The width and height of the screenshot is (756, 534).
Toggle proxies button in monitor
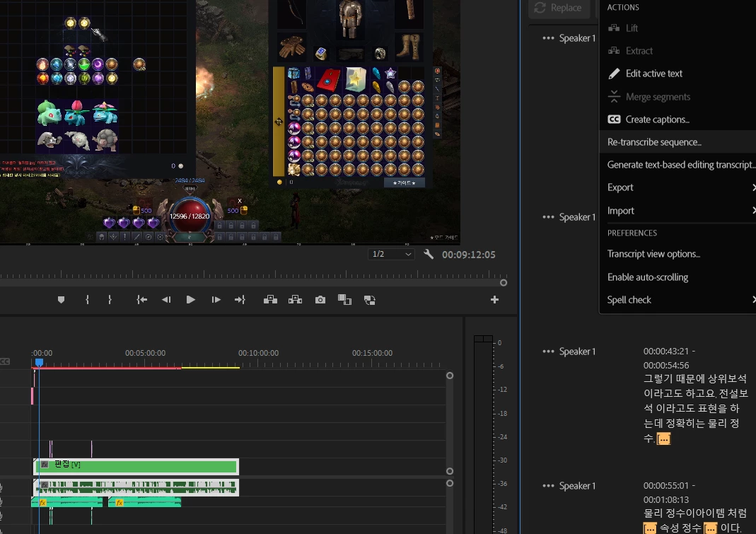[369, 300]
